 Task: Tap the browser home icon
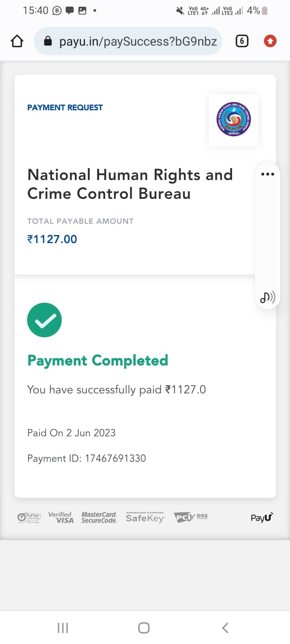(17, 41)
